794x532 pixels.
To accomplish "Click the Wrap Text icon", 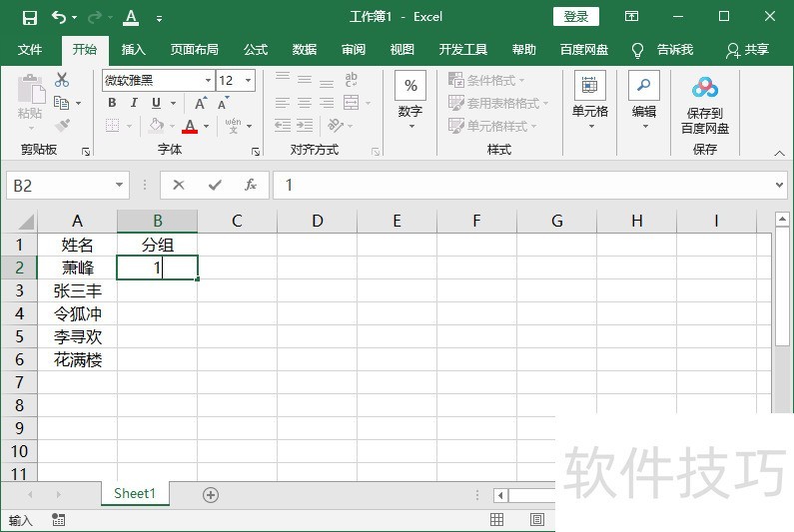I will tap(351, 80).
